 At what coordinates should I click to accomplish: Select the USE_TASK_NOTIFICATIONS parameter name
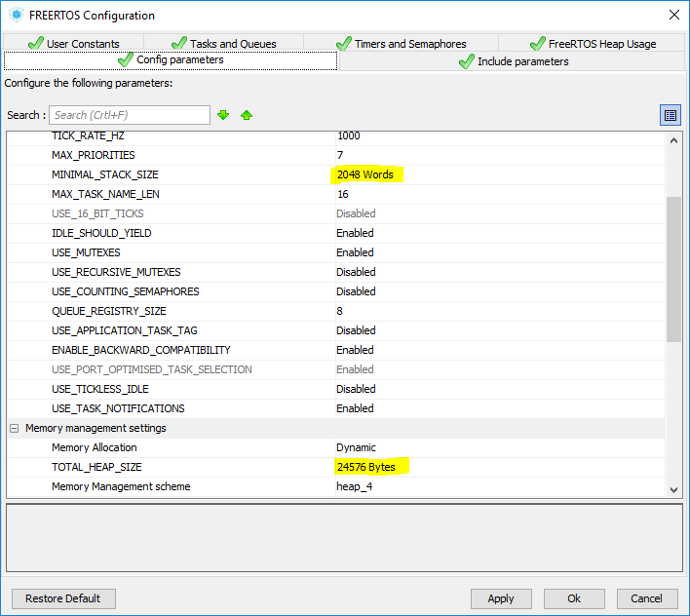coord(118,408)
